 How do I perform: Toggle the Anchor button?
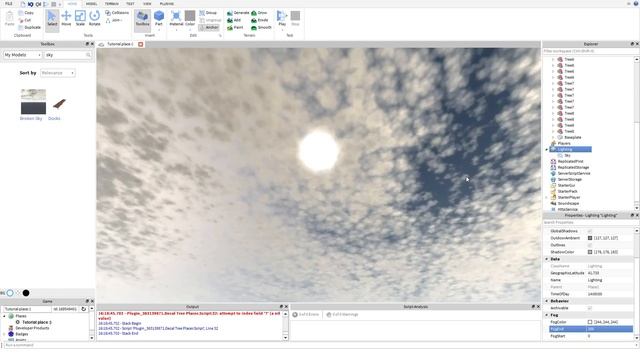pos(209,27)
